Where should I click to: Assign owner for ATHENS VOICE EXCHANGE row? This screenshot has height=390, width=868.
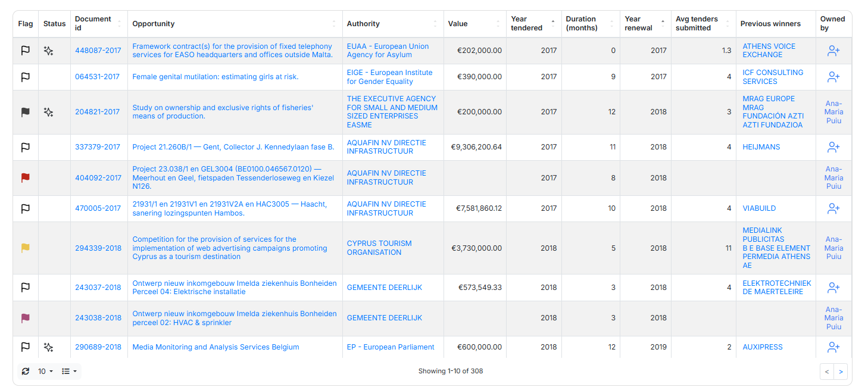coord(833,51)
